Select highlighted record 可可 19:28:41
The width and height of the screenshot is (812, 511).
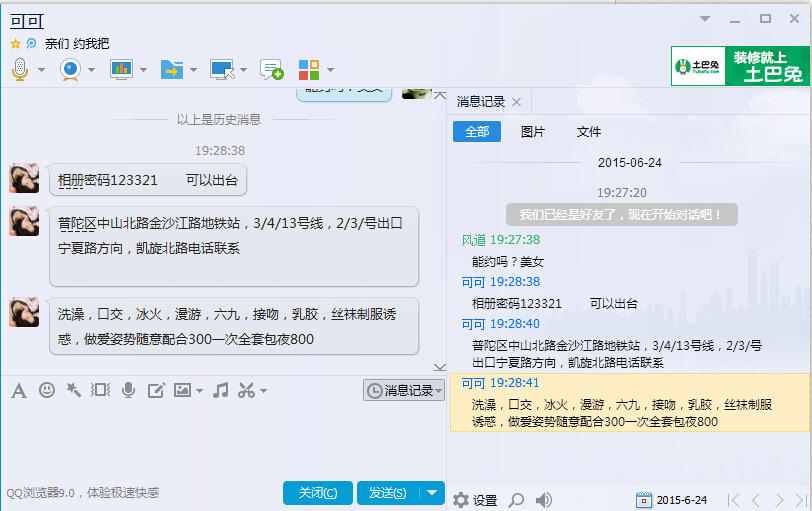click(630, 402)
